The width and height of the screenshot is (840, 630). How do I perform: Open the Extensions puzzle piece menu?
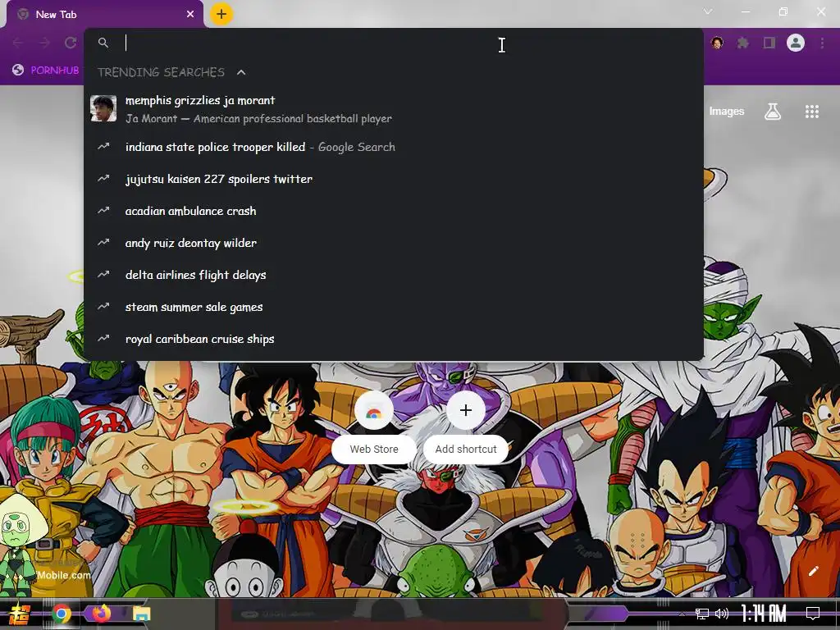point(742,43)
